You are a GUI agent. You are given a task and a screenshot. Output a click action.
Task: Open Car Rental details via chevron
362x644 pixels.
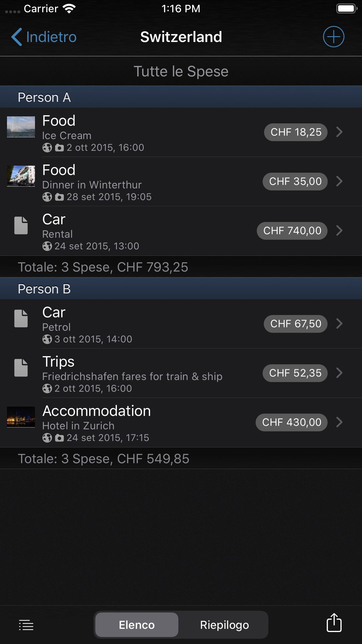tap(339, 231)
